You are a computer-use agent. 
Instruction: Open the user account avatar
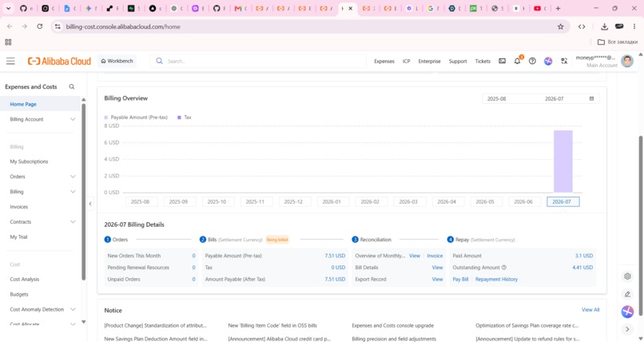(x=626, y=61)
